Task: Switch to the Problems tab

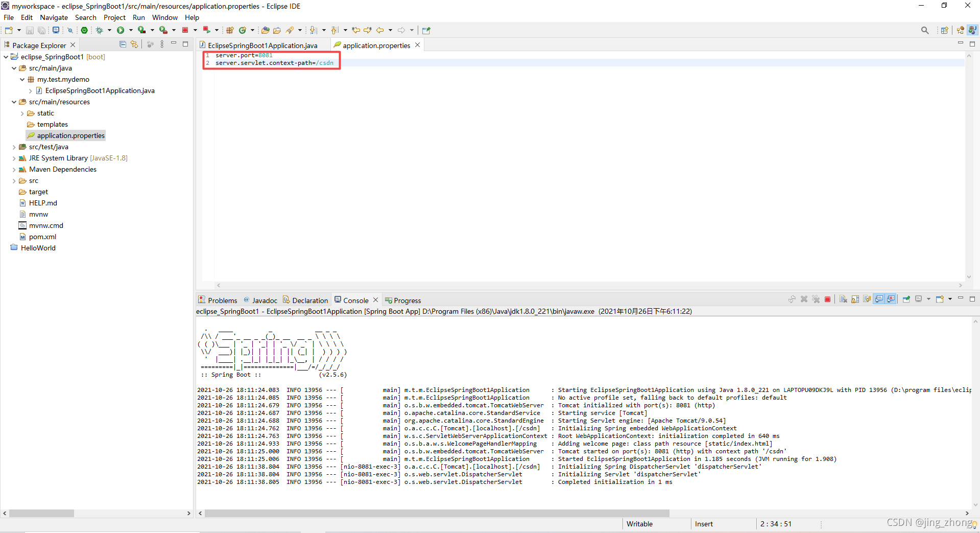Action: [x=218, y=300]
